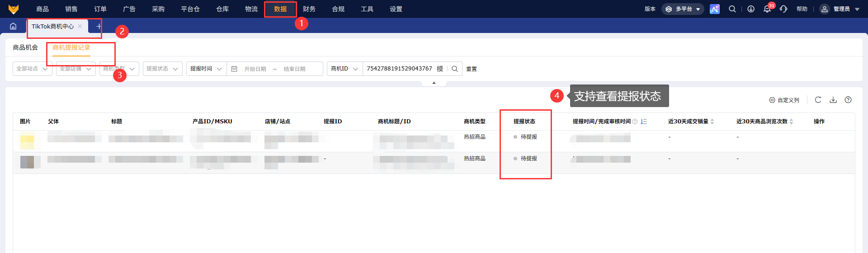Open the 仓库 menu
This screenshot has width=868, height=253.
222,9
